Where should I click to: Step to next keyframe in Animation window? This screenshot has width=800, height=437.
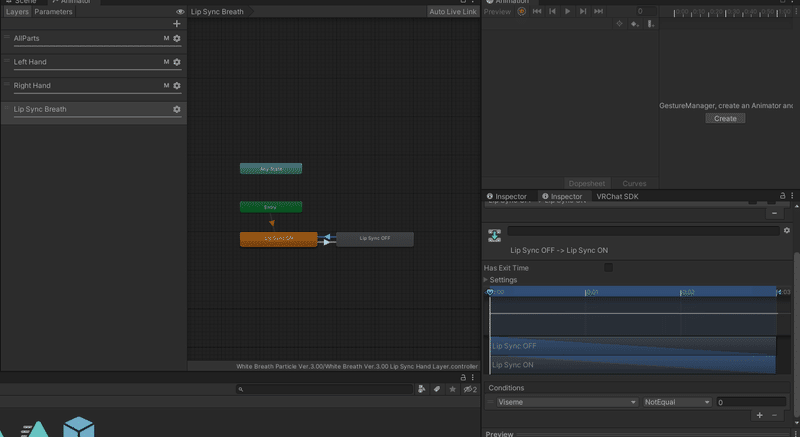coord(583,11)
